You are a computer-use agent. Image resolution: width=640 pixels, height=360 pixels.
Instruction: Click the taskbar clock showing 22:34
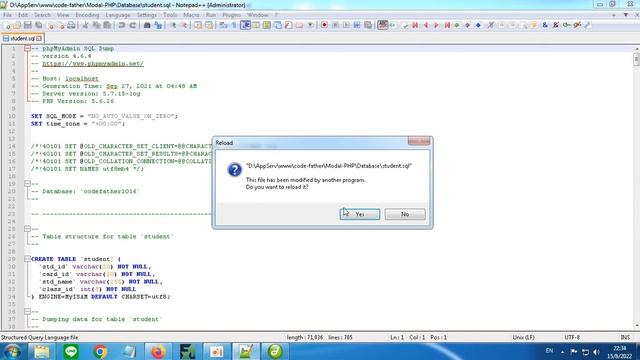click(620, 352)
